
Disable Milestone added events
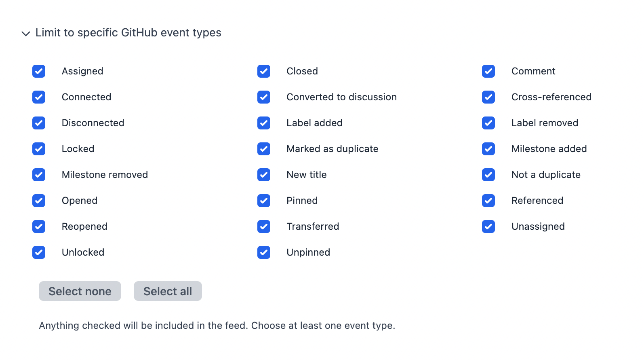point(488,149)
